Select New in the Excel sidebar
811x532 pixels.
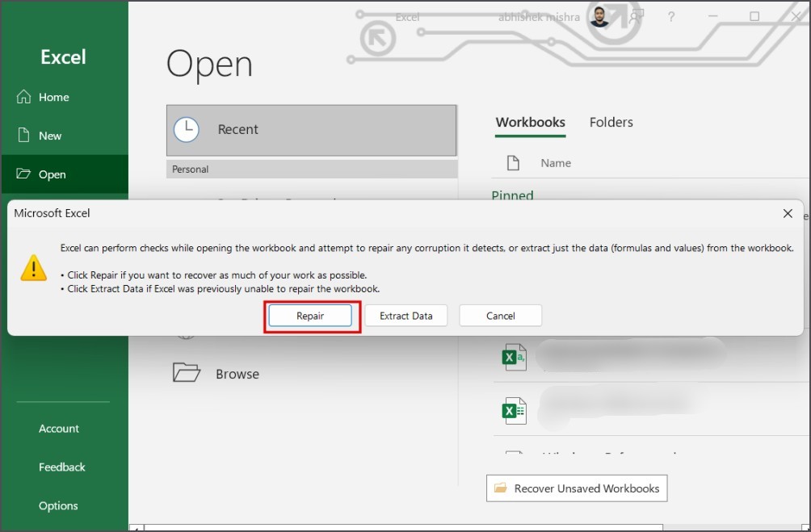tap(65, 136)
